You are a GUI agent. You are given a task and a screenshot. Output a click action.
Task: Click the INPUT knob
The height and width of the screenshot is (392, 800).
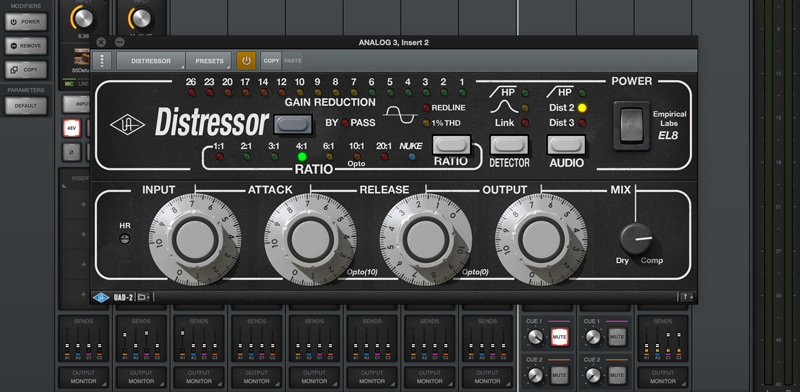195,239
